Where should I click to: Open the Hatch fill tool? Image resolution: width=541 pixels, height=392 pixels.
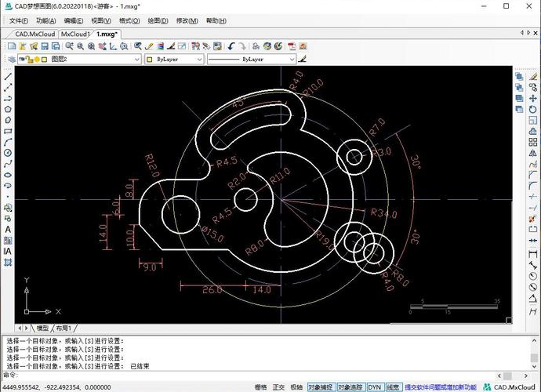tap(8, 241)
